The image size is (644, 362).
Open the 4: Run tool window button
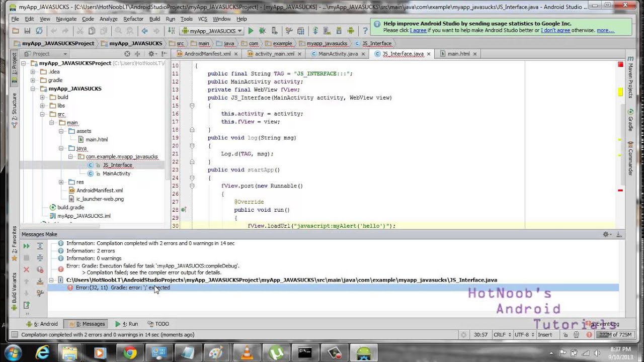[x=127, y=324]
